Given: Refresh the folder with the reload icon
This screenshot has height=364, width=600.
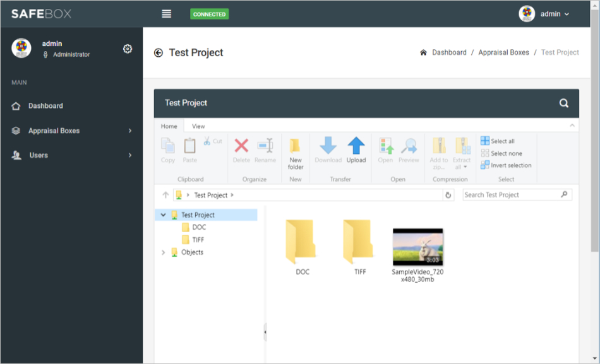Looking at the screenshot, I should click(448, 195).
